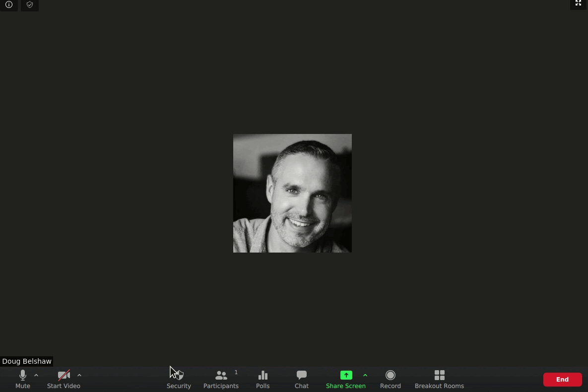Click Doug Belshaw's profile photo
Viewport: 588px width, 392px height.
292,193
